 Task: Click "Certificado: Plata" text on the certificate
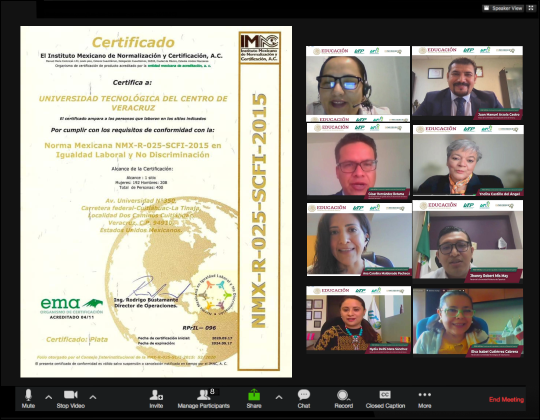[x=77, y=339]
